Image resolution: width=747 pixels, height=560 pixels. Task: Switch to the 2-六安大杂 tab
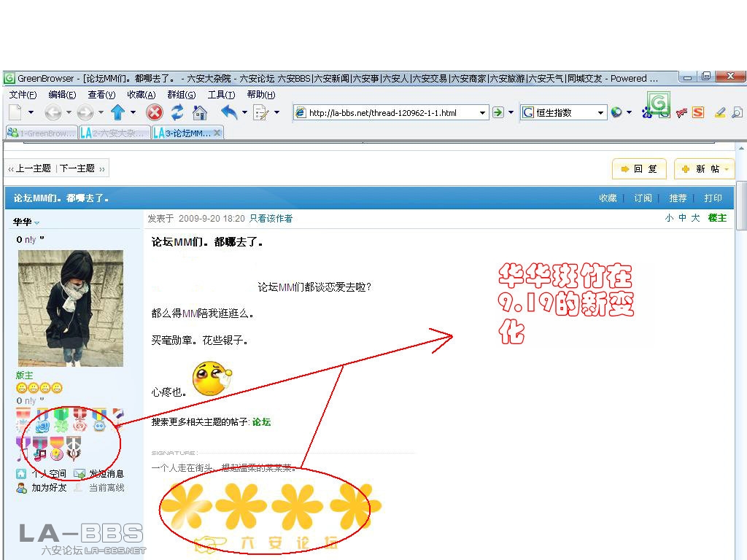pyautogui.click(x=115, y=133)
